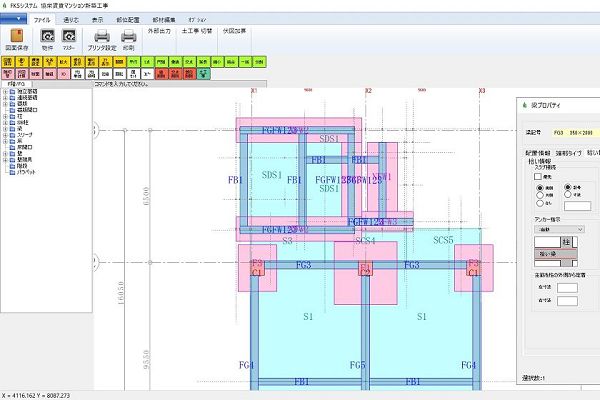
Task: Expand the 床 tree node
Action: [x=5, y=141]
